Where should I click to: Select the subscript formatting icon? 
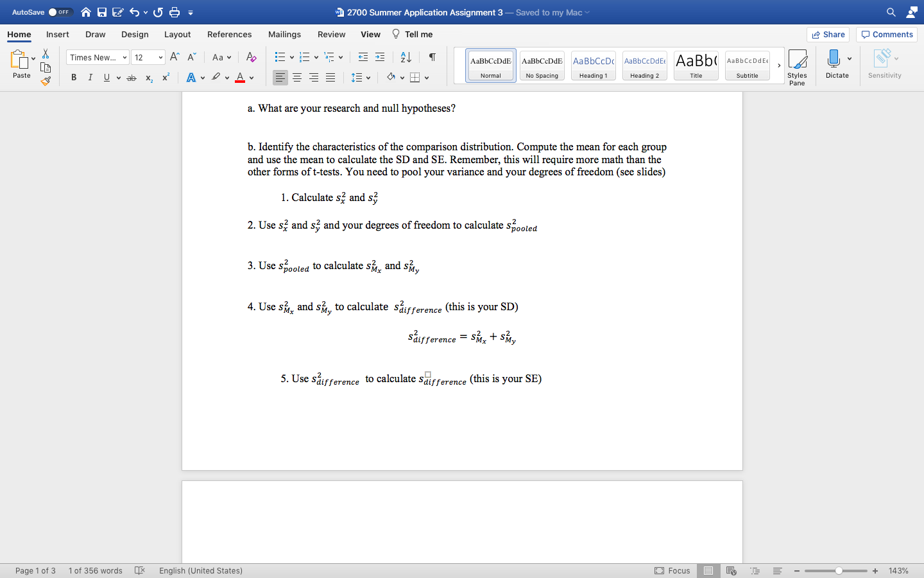pyautogui.click(x=149, y=77)
